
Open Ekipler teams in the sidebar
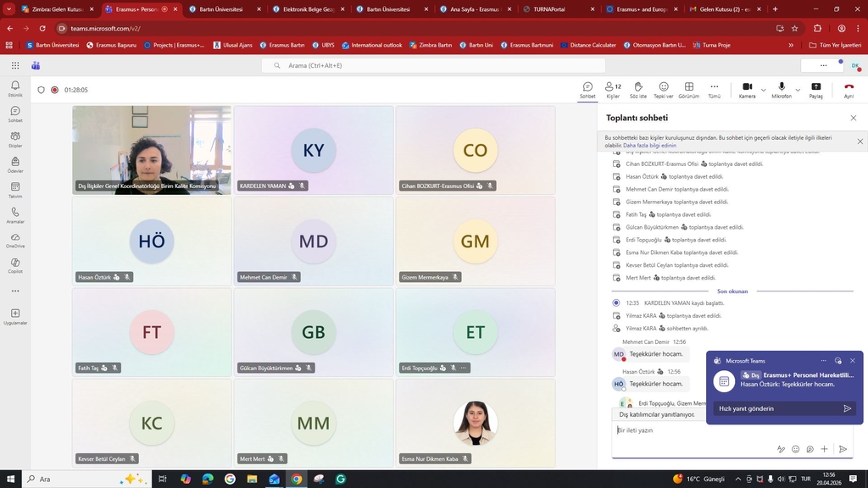click(15, 139)
